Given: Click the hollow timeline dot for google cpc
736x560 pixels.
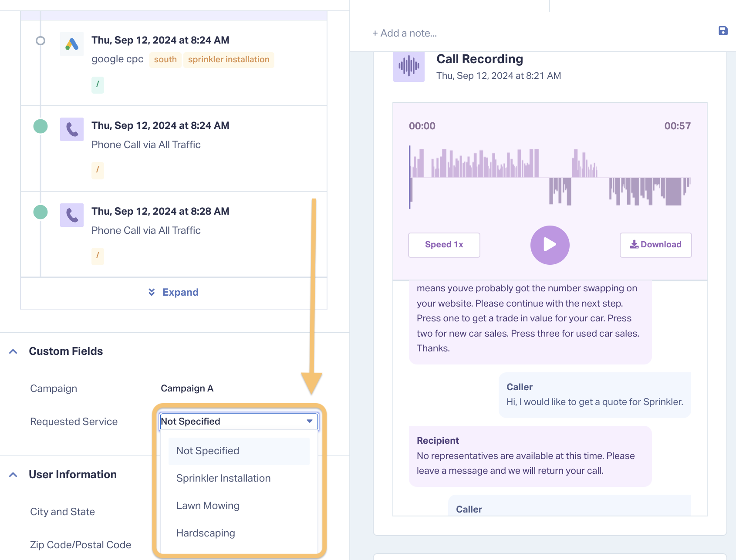Looking at the screenshot, I should 41,40.
